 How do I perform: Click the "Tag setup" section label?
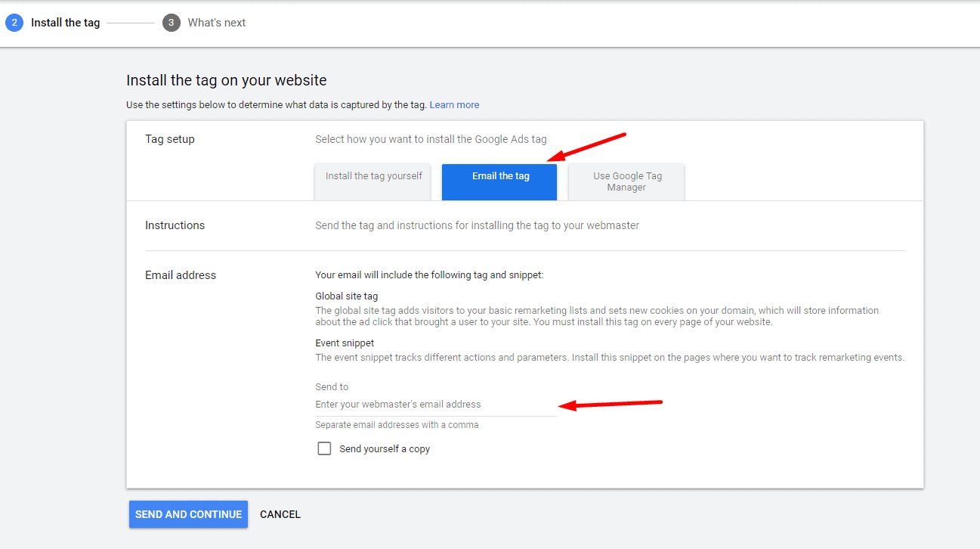(170, 139)
